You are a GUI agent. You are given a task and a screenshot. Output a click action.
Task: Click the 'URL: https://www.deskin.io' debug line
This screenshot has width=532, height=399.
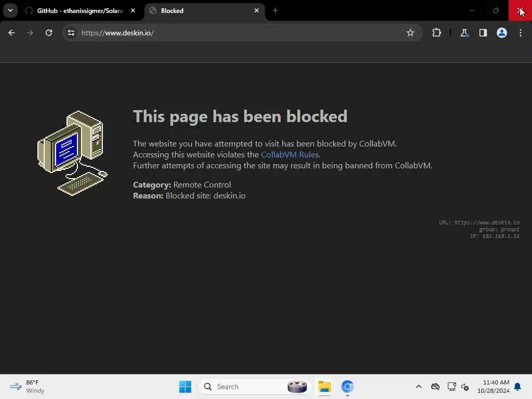(479, 222)
